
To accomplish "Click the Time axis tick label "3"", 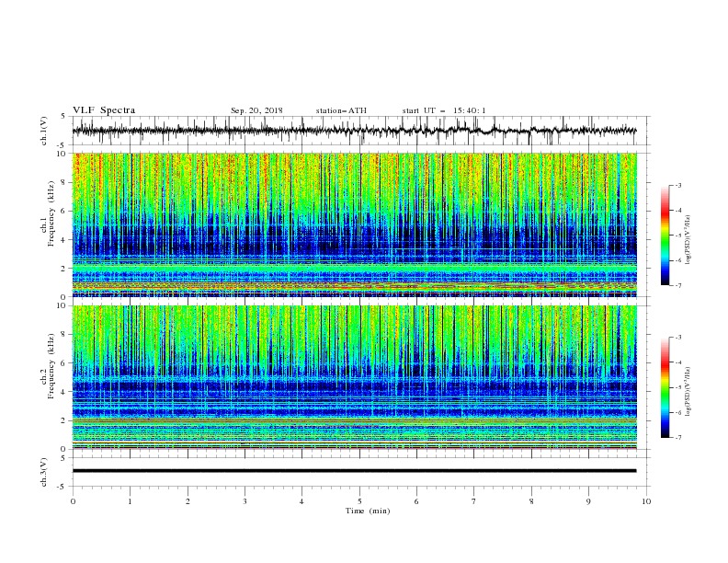I will pyautogui.click(x=245, y=501).
